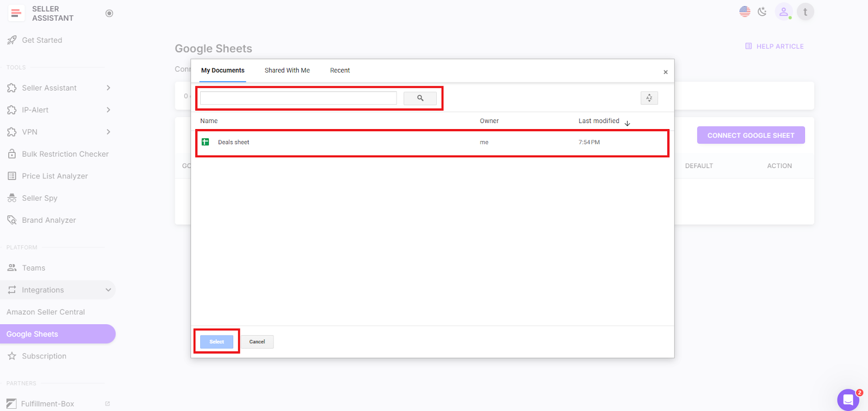Click the A-Z sort options button
This screenshot has height=411, width=868.
click(x=649, y=98)
